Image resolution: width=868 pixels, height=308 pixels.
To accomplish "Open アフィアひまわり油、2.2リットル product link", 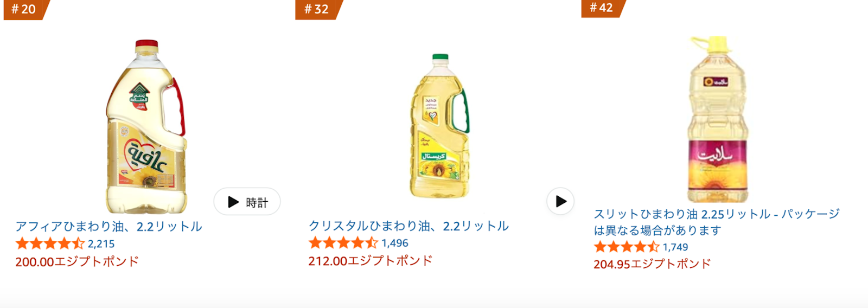I will (108, 226).
